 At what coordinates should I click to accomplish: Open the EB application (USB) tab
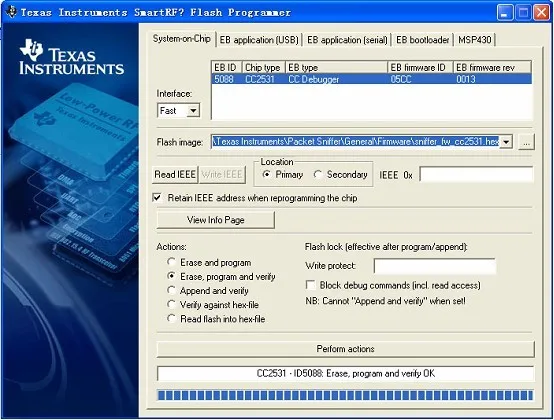259,40
